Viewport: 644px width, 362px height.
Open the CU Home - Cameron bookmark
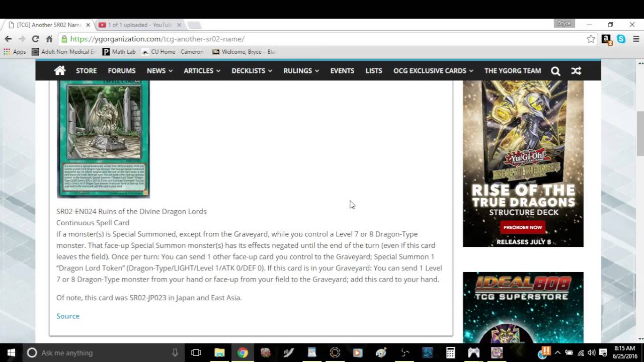pos(173,52)
